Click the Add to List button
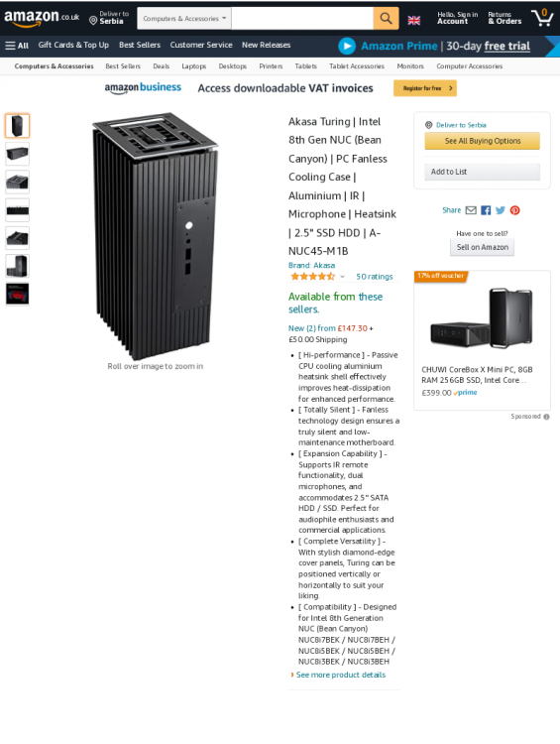This screenshot has height=744, width=560. (483, 172)
